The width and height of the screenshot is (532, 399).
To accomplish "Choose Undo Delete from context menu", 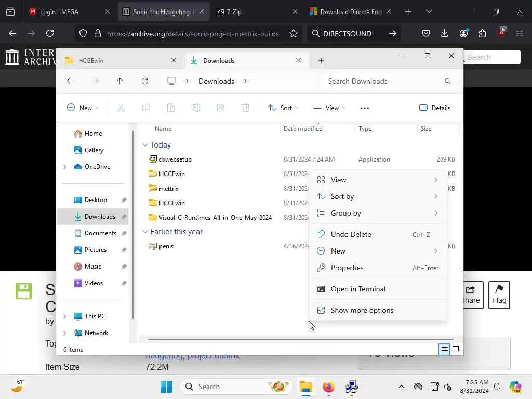I will (378, 234).
